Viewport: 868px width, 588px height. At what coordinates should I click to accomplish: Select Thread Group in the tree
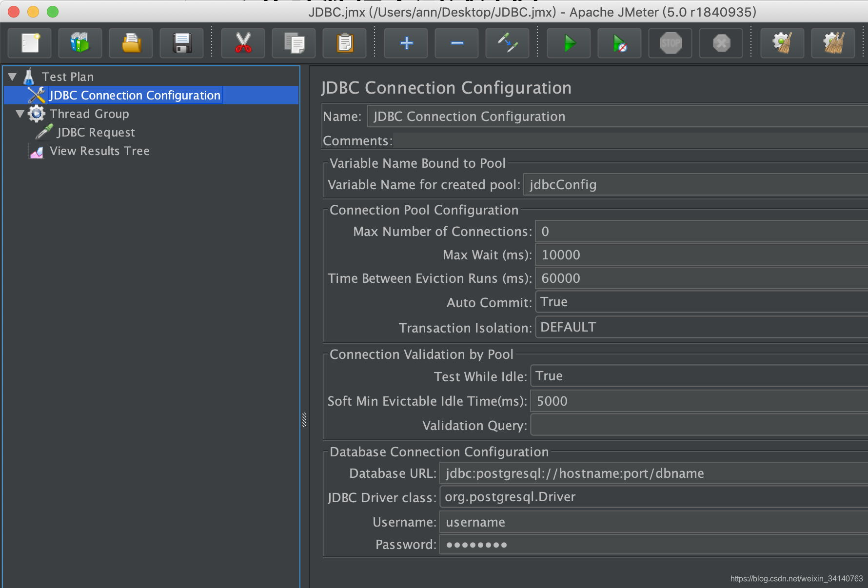pyautogui.click(x=89, y=114)
